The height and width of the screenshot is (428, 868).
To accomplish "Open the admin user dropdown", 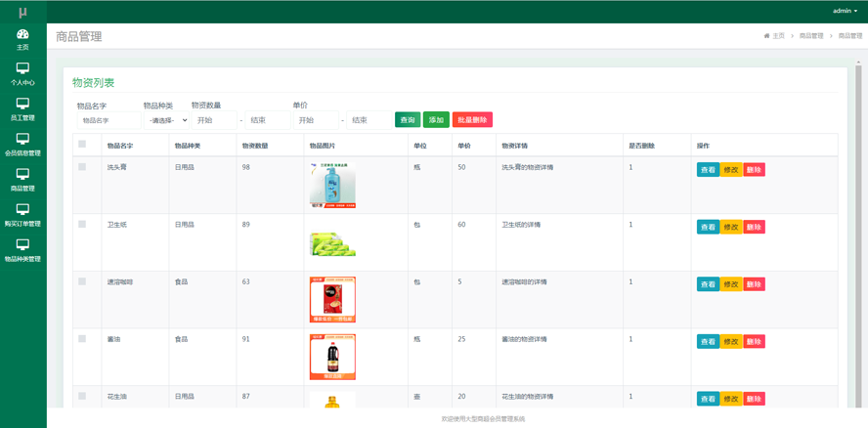I will click(x=845, y=11).
